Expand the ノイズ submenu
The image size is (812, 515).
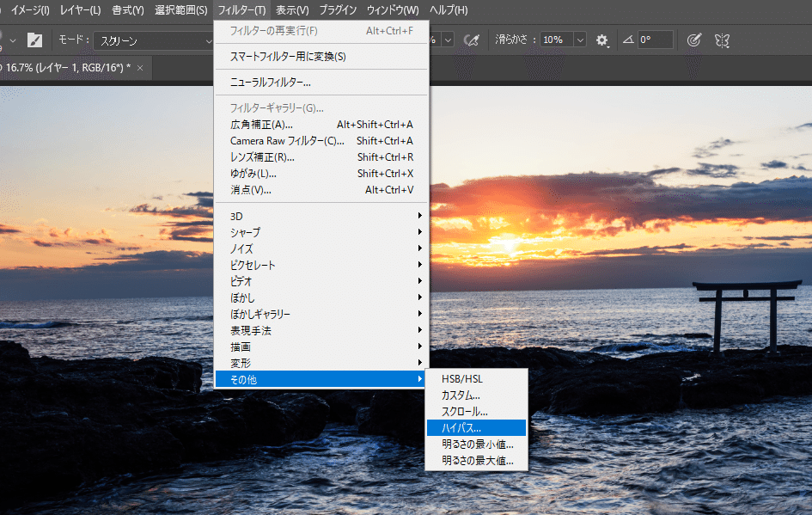point(321,248)
